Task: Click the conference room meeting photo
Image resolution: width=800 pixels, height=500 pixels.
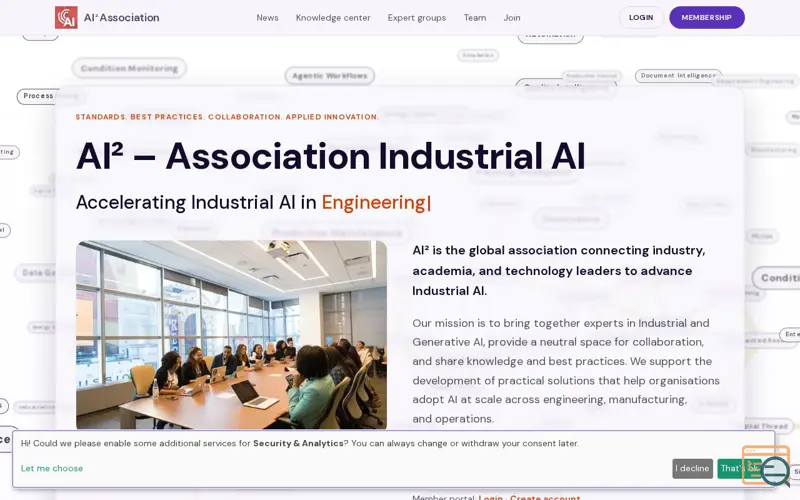Action: pos(231,335)
